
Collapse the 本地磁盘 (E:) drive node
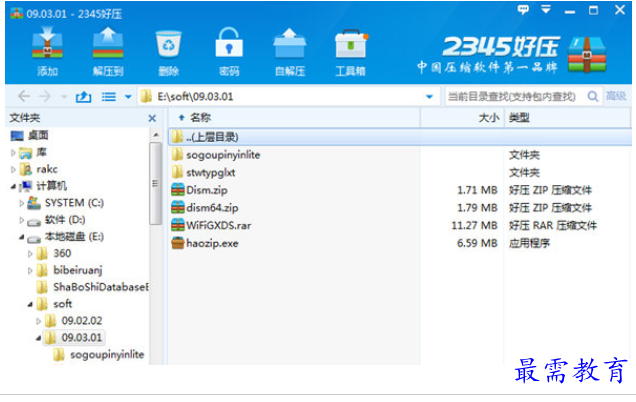pyautogui.click(x=22, y=237)
